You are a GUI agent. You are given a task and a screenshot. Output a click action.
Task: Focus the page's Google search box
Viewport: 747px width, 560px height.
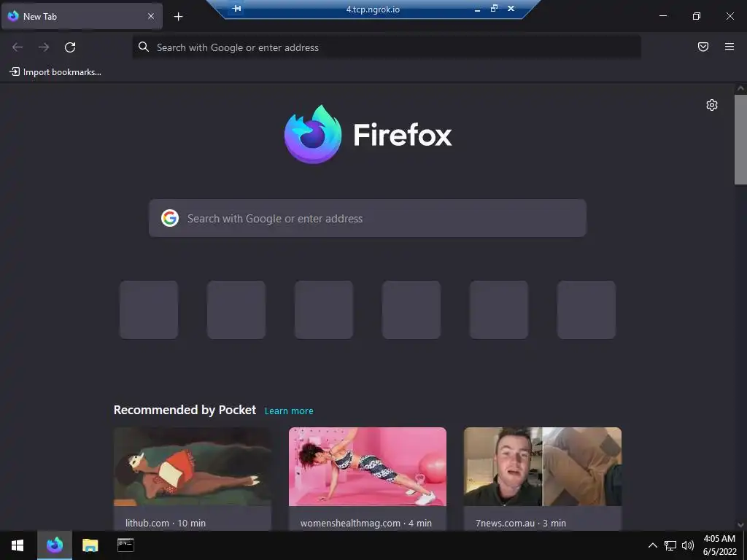point(368,218)
